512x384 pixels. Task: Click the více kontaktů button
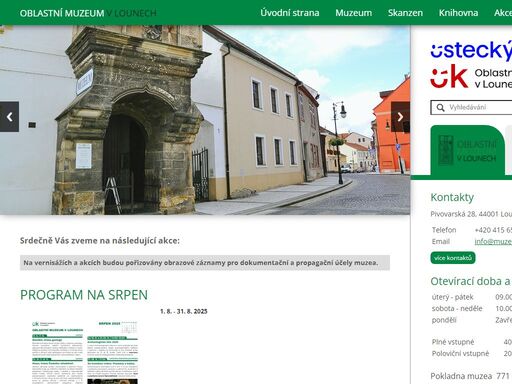coord(453,258)
